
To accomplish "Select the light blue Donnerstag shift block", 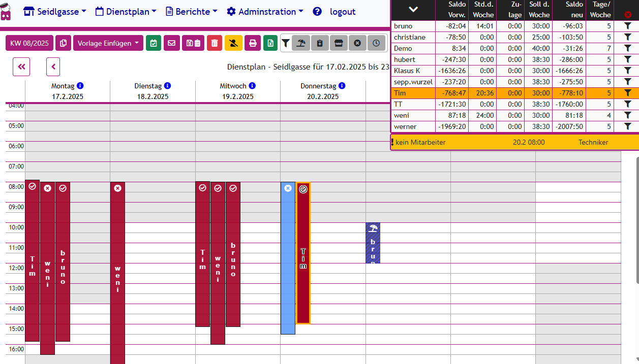I will 288,259.
